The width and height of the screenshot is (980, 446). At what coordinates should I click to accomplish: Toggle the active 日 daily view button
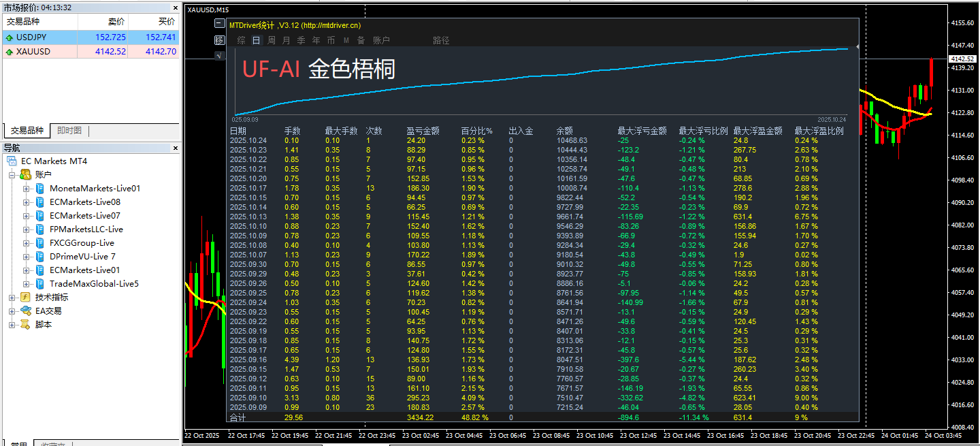pos(256,39)
